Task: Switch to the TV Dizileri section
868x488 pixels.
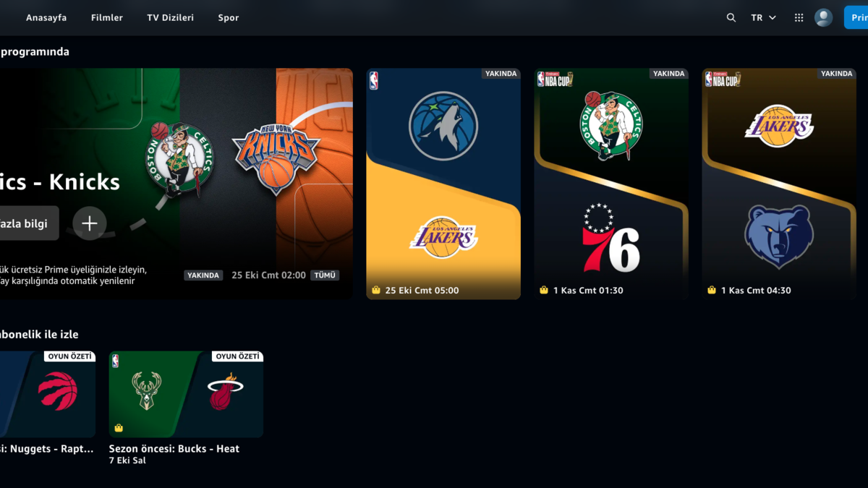Action: (170, 17)
